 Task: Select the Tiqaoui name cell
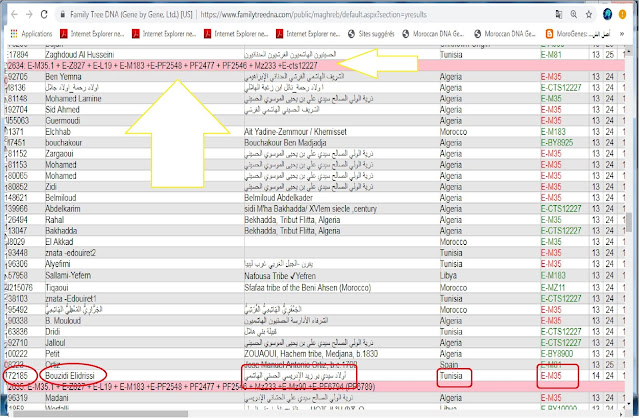coord(57,288)
